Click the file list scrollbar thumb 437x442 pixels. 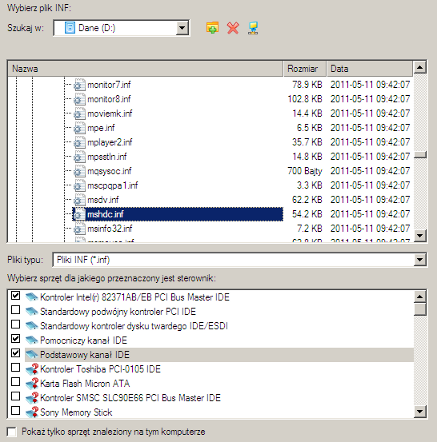pyautogui.click(x=420, y=155)
